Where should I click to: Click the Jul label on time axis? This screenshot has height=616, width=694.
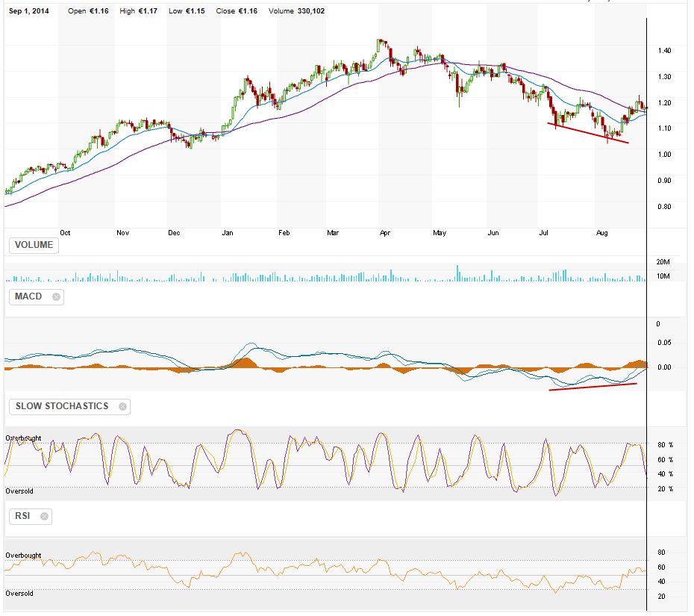(x=543, y=233)
